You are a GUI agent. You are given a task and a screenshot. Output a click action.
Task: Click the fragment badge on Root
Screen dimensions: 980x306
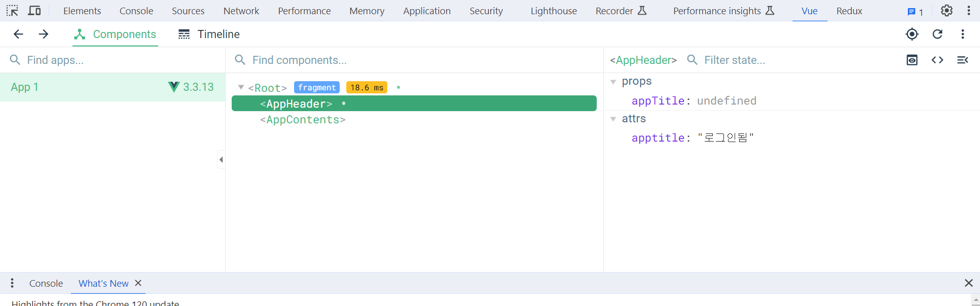click(317, 87)
